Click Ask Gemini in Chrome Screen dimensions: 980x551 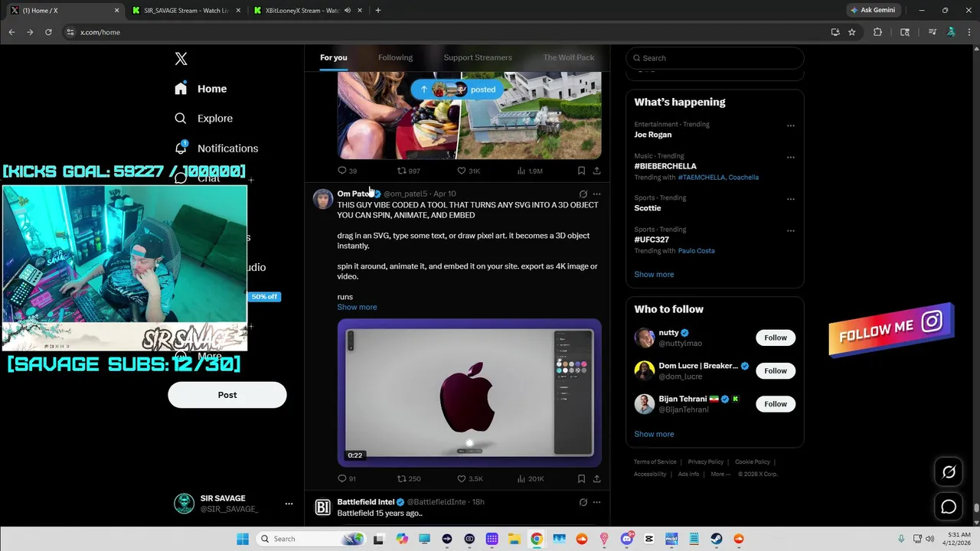tap(873, 10)
